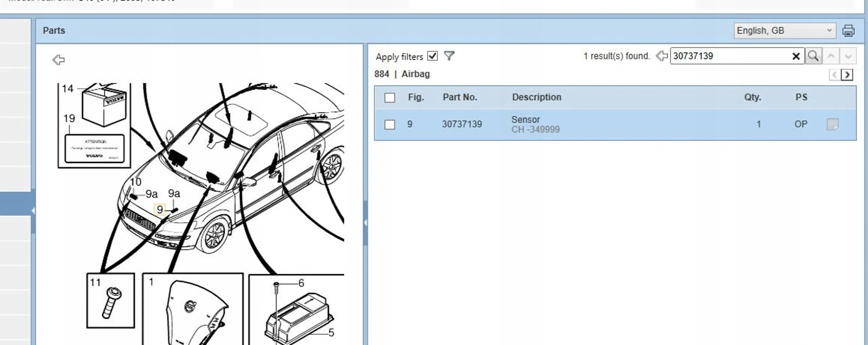The image size is (868, 345).
Task: Sort by the Description column header
Action: point(536,97)
